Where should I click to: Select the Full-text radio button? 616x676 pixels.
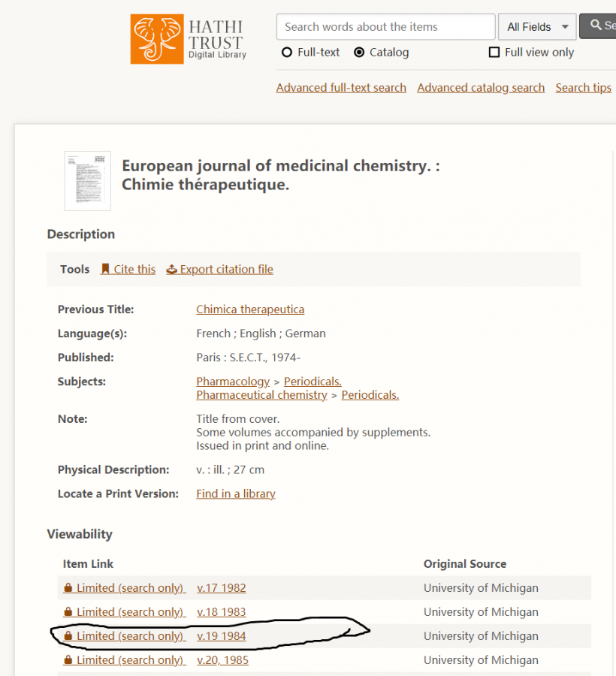286,53
